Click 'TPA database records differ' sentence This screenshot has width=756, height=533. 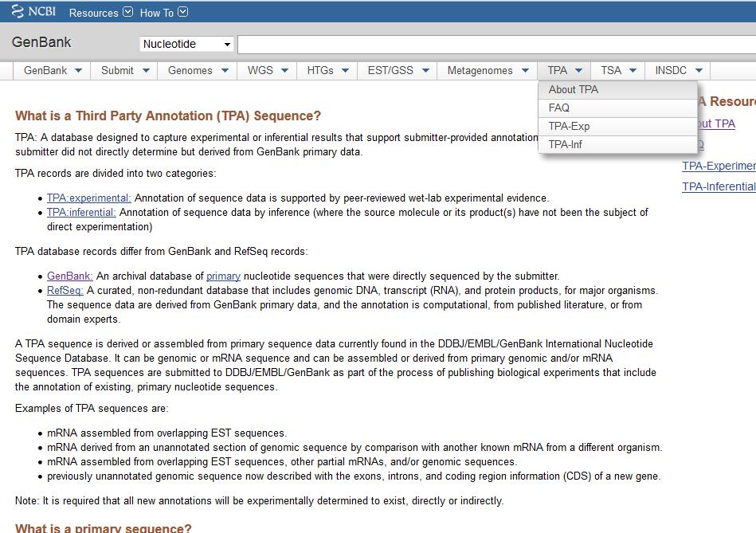162,252
